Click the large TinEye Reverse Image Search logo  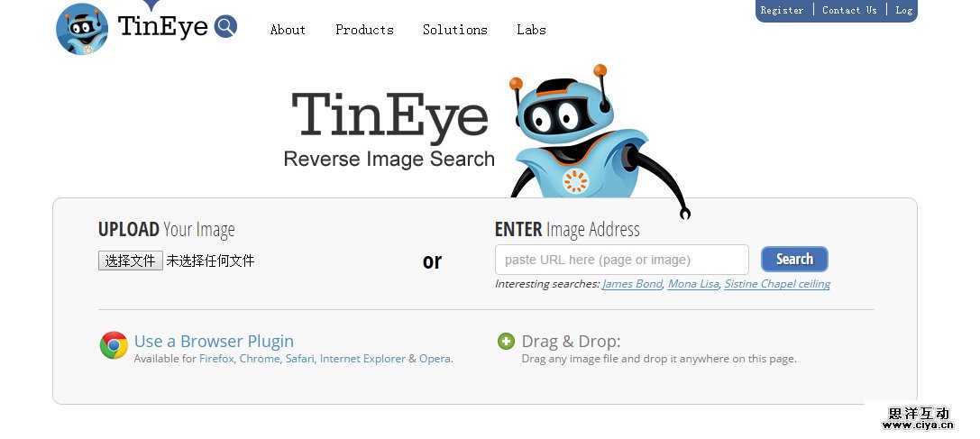[389, 130]
